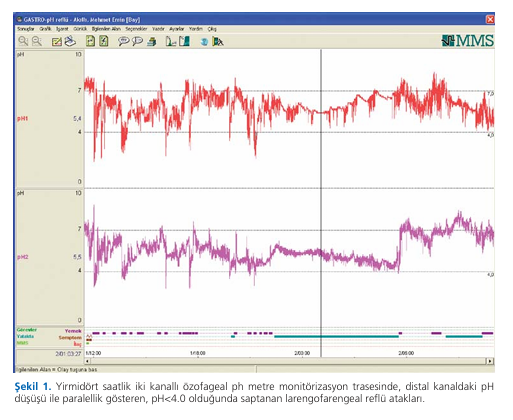
Task: Click the GASTRO app icon in title bar
Action: pyautogui.click(x=20, y=19)
